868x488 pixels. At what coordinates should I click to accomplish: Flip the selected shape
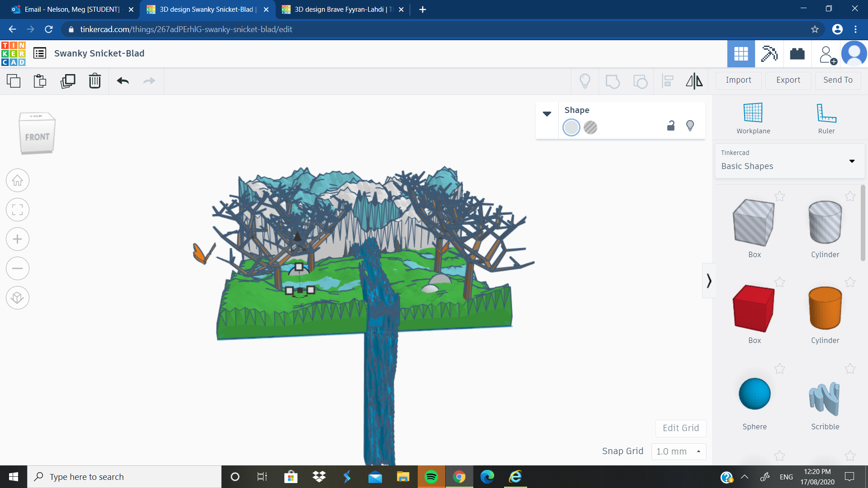tap(694, 81)
